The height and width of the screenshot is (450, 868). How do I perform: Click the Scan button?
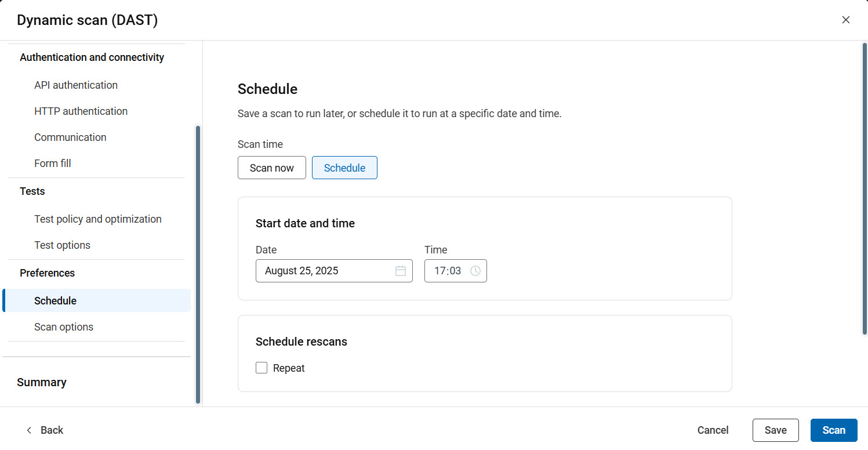pyautogui.click(x=834, y=430)
